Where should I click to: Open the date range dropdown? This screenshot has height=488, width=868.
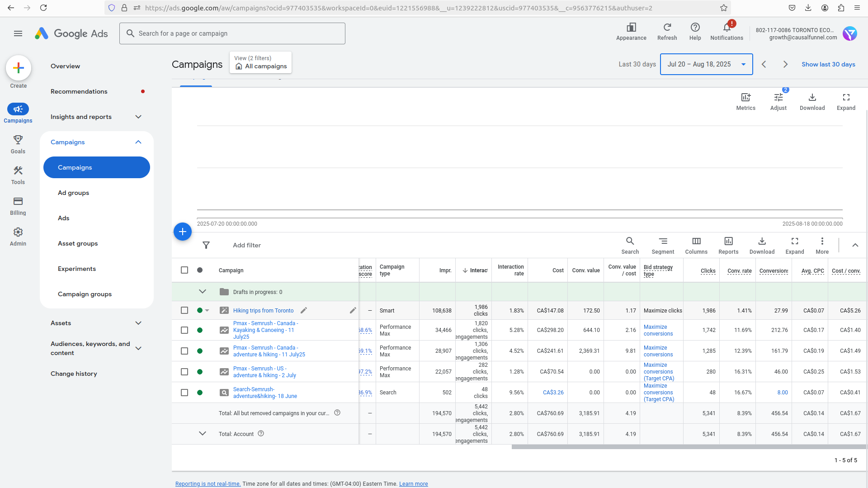(706, 64)
